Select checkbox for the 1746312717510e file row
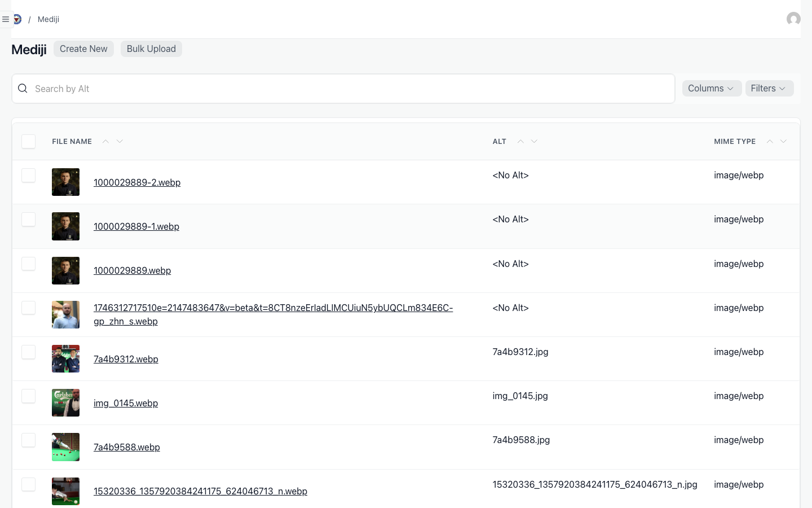 coord(28,308)
